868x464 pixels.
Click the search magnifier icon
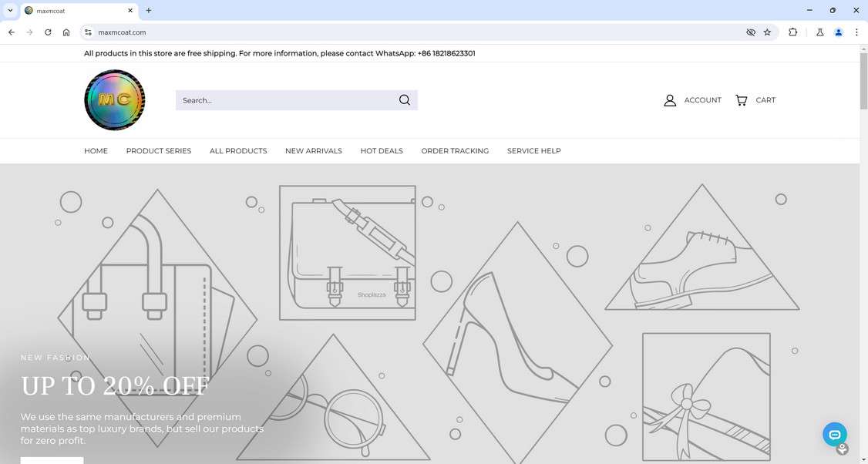click(405, 100)
